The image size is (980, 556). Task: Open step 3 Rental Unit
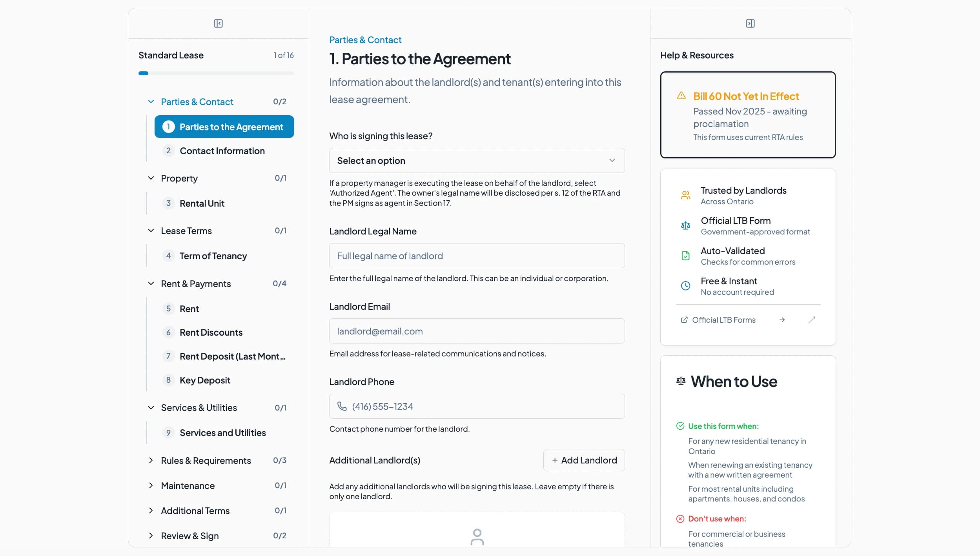[224, 203]
